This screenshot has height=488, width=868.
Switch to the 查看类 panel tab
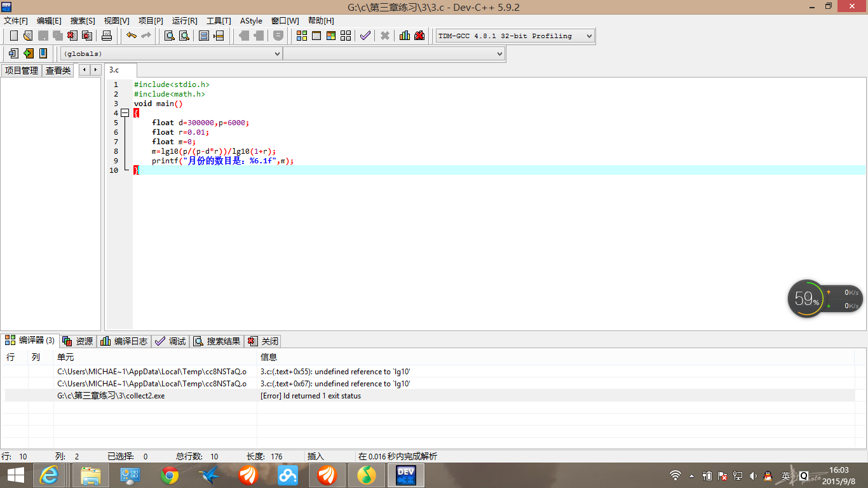click(x=58, y=71)
